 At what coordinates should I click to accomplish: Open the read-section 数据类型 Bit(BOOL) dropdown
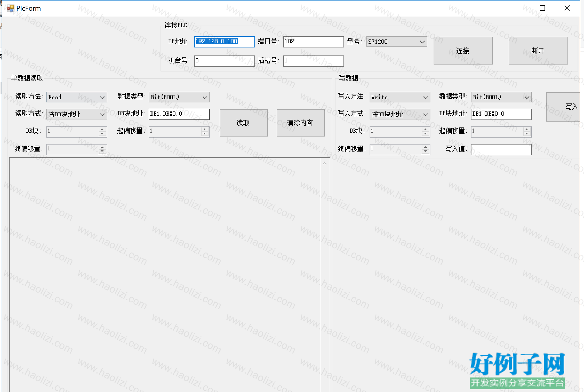click(179, 97)
